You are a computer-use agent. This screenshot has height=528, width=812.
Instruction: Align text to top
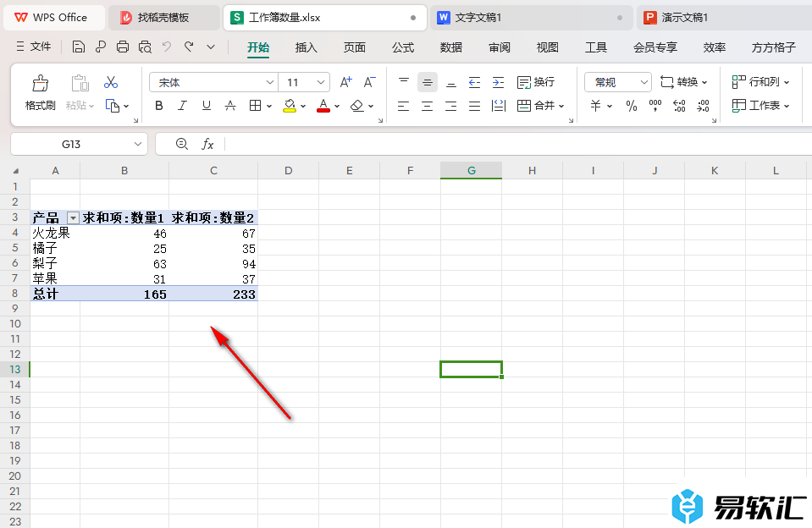403,82
